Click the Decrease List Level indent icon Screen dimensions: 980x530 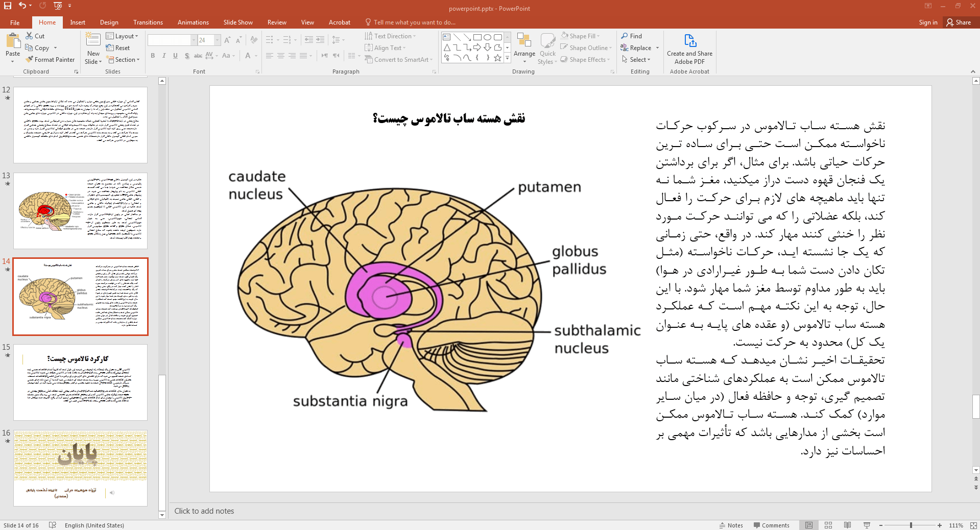tap(308, 40)
